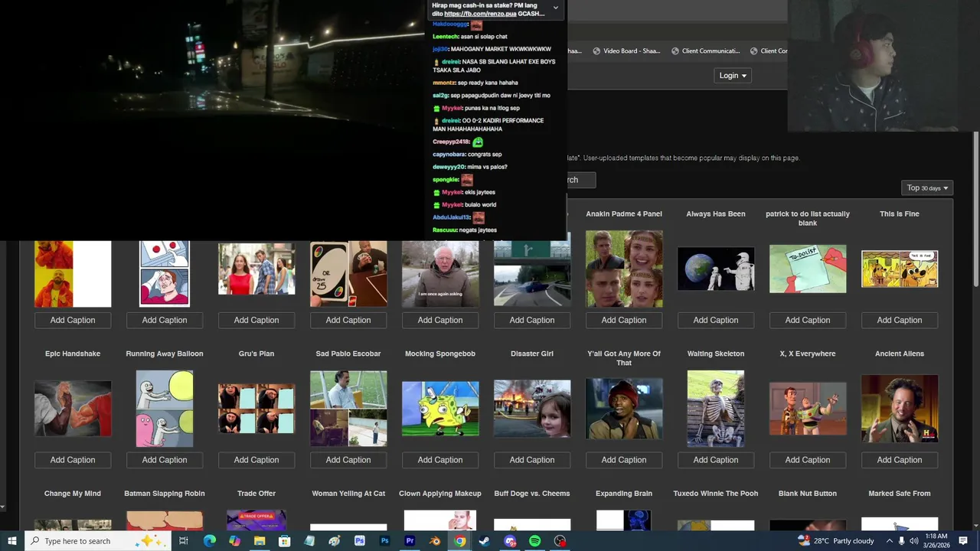Open the Client Communicati... bookmark

(x=705, y=51)
